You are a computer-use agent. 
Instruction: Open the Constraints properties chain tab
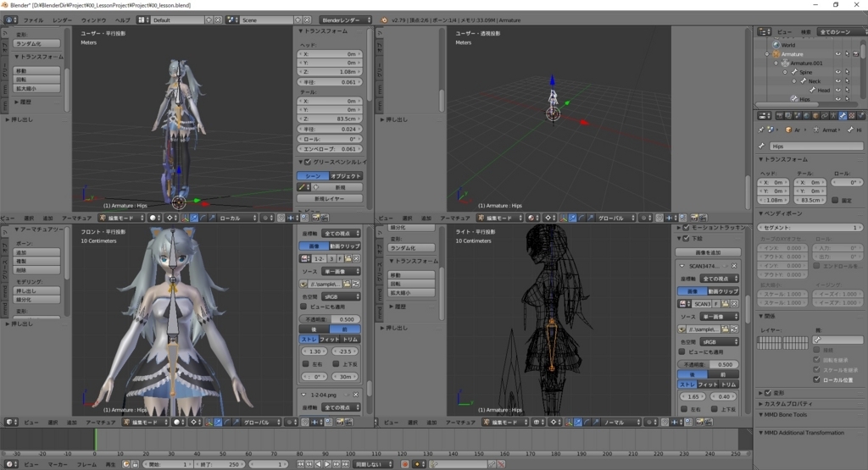pyautogui.click(x=825, y=115)
